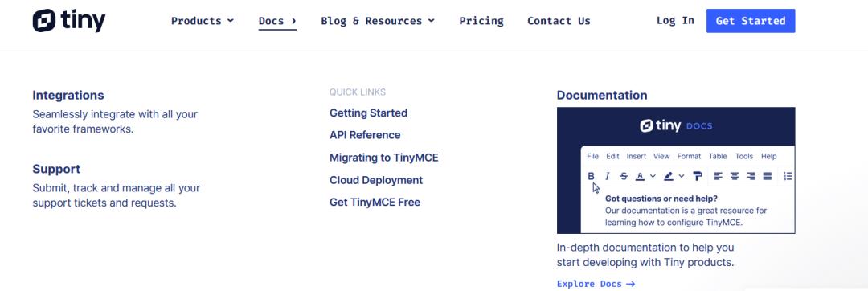Expand the Products menu
Viewport: 868px width, 291px height.
click(x=202, y=21)
